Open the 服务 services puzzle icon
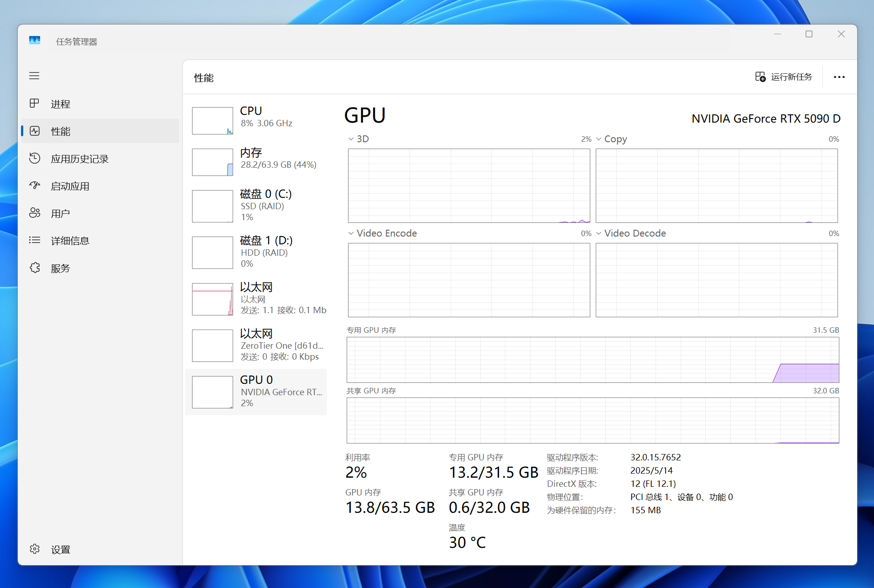The image size is (874, 588). 35,268
